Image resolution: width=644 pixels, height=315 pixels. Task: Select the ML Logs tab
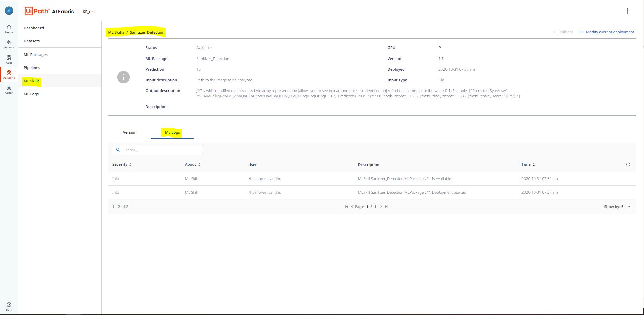pyautogui.click(x=172, y=132)
